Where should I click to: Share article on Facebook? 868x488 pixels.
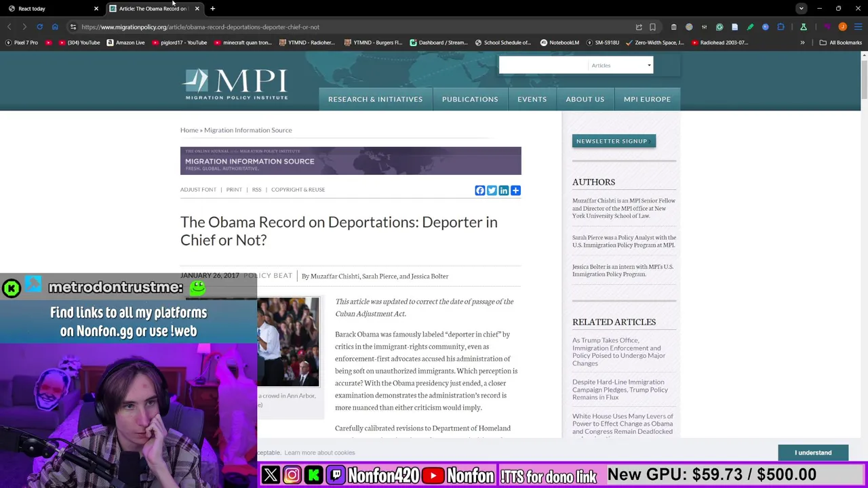480,190
